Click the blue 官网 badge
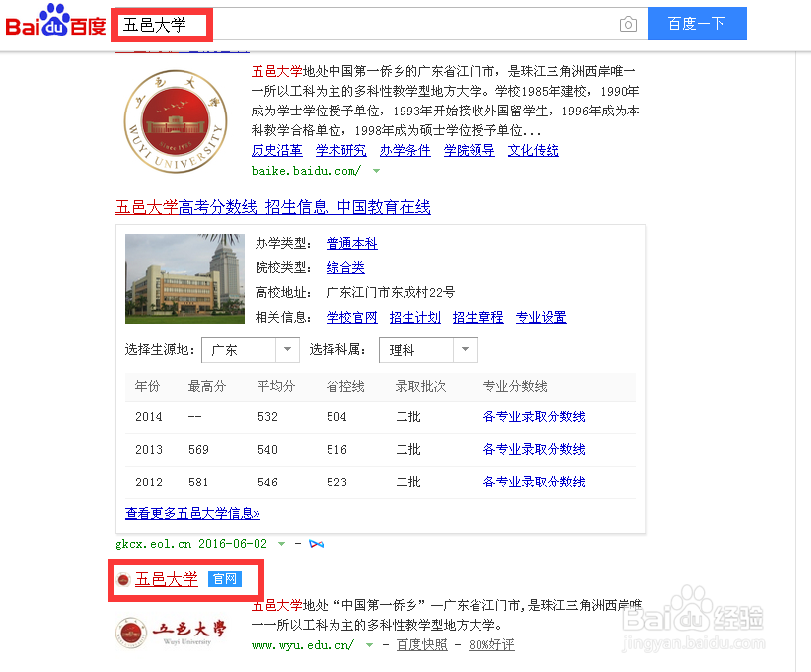The image size is (811, 672). (225, 579)
